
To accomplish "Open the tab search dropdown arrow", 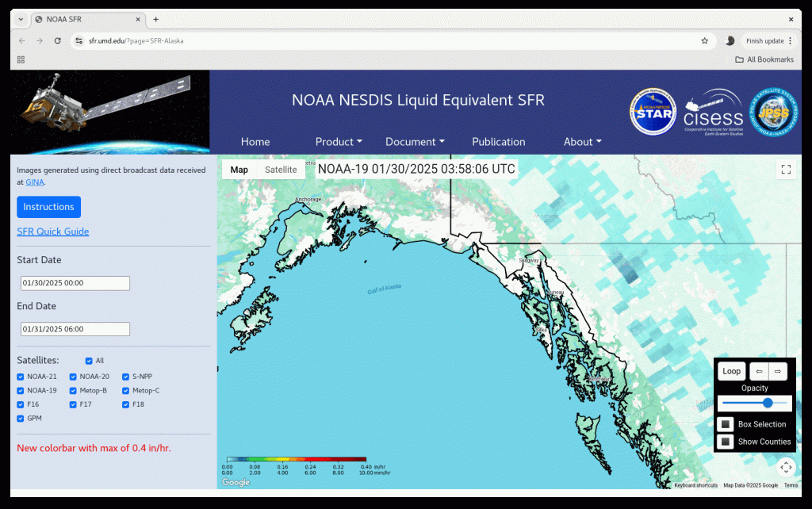I will click(21, 19).
